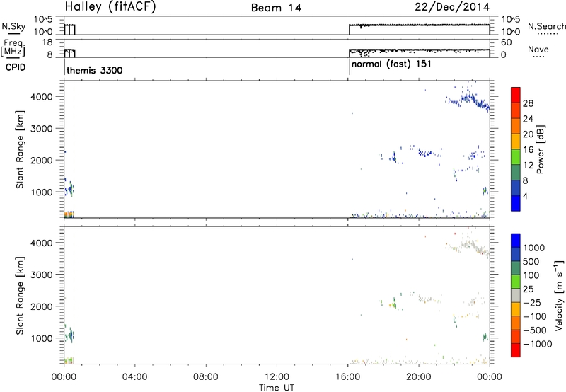Screen dimensions: 566x392
Task: Click the 'Slant Range [km]' label on the velocity panel
Action: point(20,296)
